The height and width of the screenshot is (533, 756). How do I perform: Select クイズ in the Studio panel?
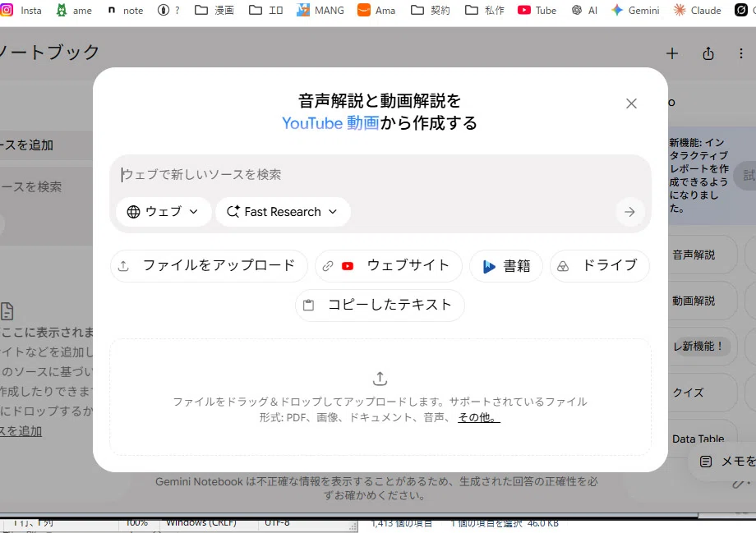pyautogui.click(x=702, y=393)
